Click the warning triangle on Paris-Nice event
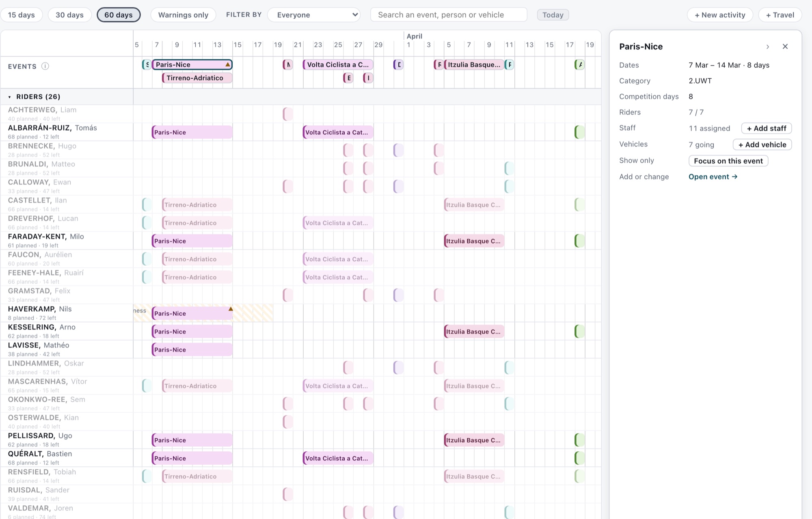The image size is (812, 519). click(228, 65)
